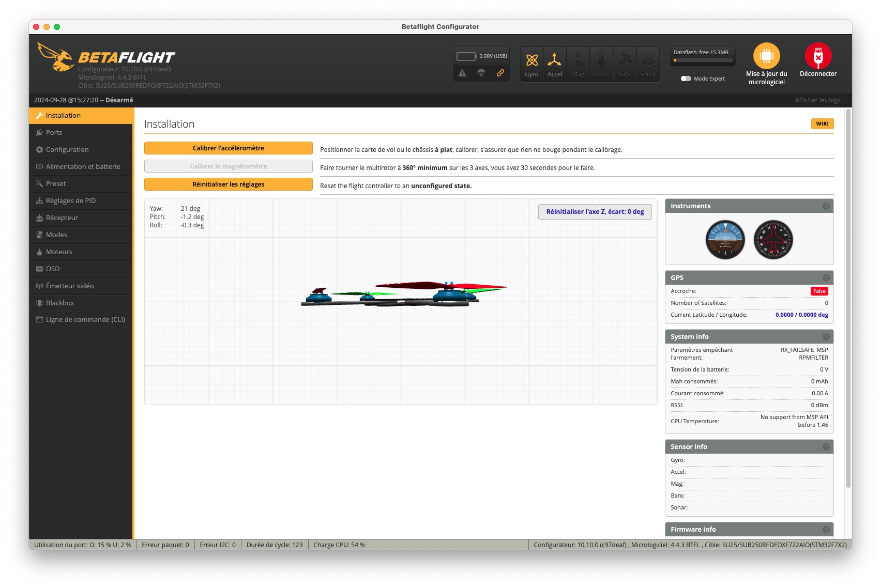Image resolution: width=881 pixels, height=588 pixels.
Task: Click 'Utilisation du port' status entry
Action: click(x=83, y=545)
